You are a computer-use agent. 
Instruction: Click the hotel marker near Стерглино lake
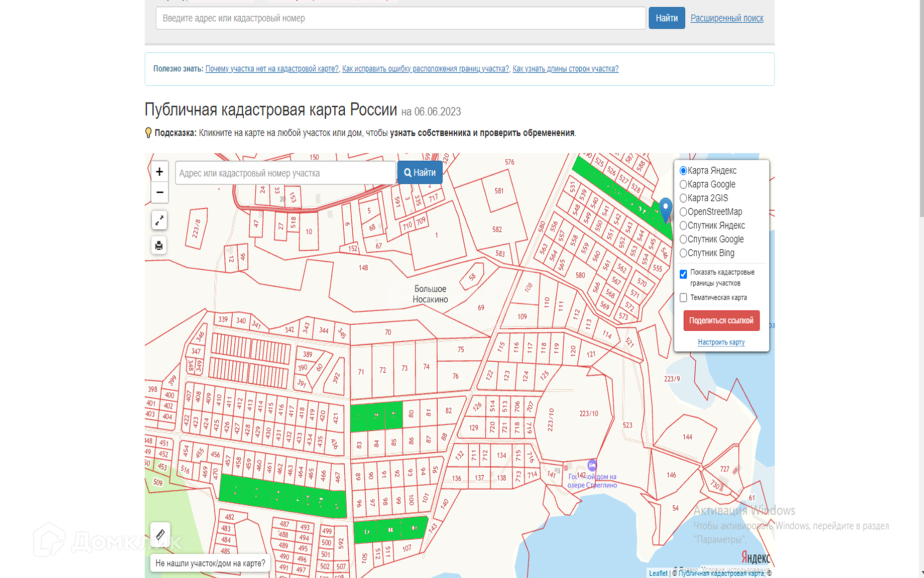(592, 465)
